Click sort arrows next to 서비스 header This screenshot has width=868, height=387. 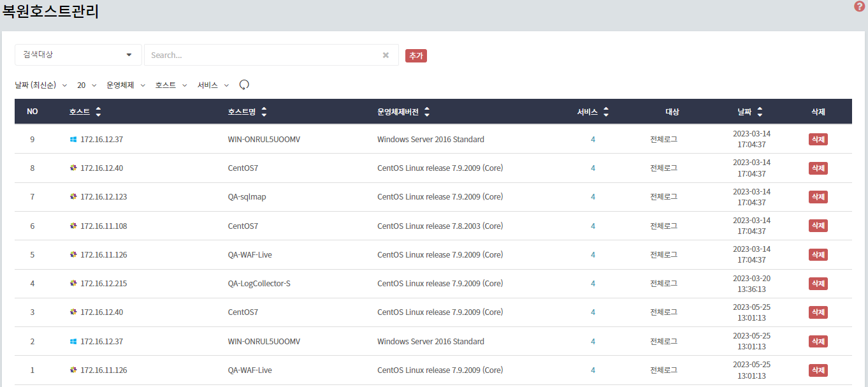click(x=606, y=112)
